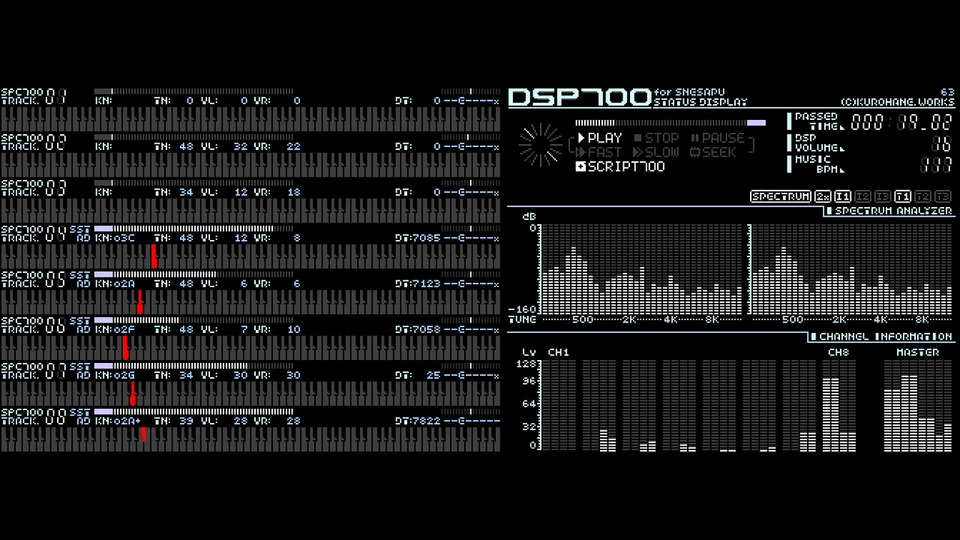Click the KN:o2F note value
The width and height of the screenshot is (960, 540).
[x=115, y=329]
